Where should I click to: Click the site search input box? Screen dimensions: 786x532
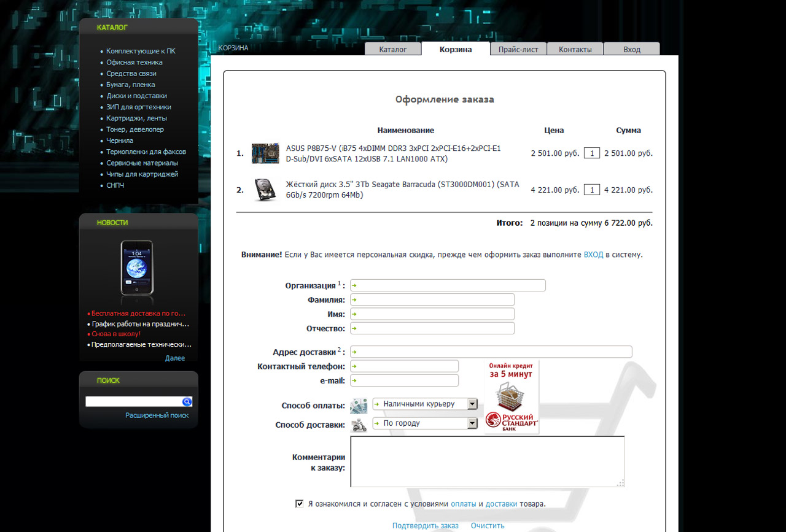tap(133, 402)
